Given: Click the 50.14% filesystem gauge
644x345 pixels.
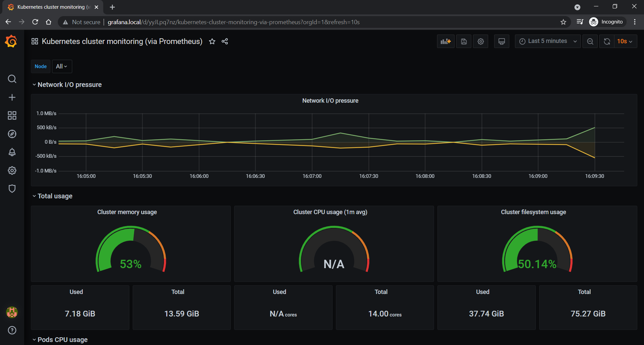Looking at the screenshot, I should point(537,250).
